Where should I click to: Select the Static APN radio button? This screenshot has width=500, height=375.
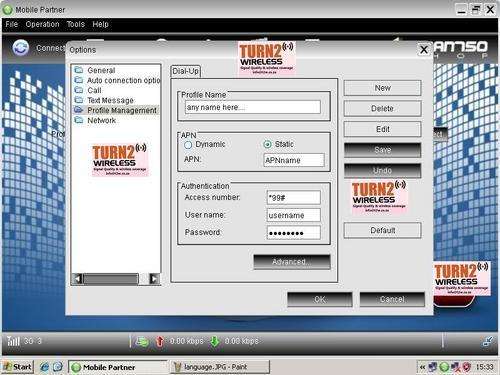pyautogui.click(x=267, y=144)
